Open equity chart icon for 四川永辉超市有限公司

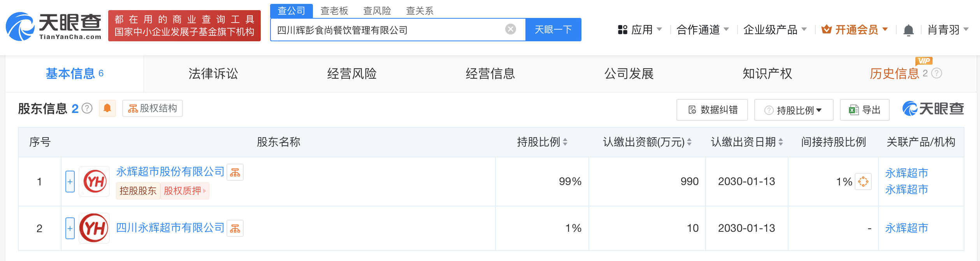point(235,228)
